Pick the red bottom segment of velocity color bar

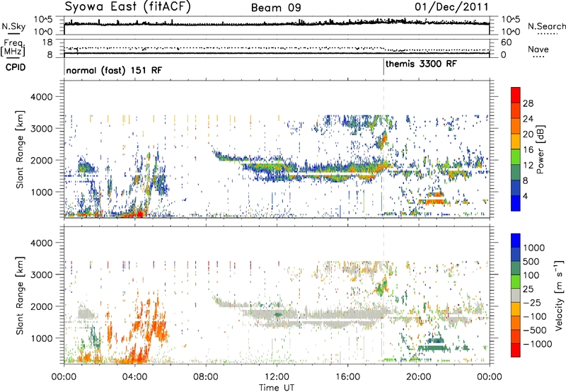coord(516,350)
